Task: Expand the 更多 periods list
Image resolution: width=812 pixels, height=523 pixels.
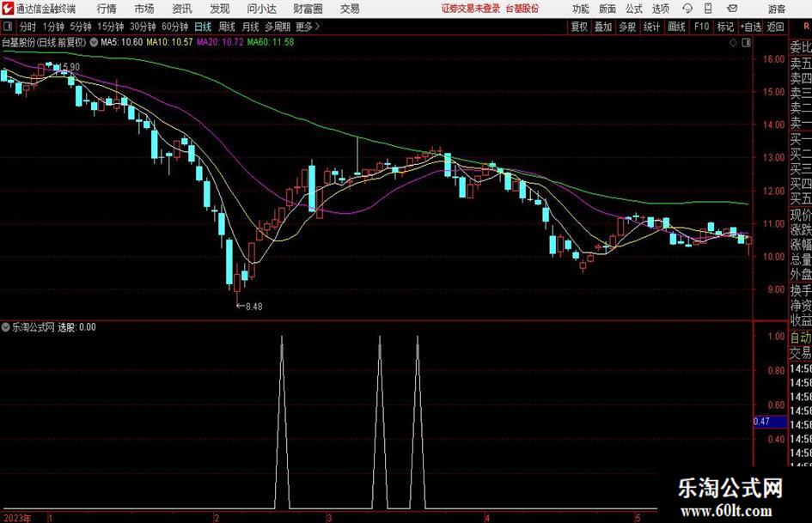Action: point(308,27)
